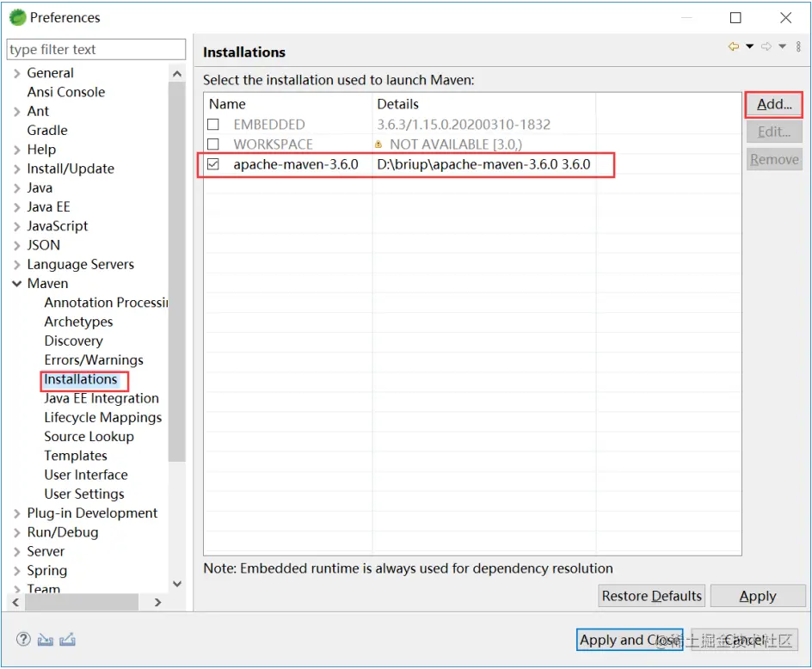Select the apache-maven-3.6.0 row name
The width and height of the screenshot is (812, 669).
pyautogui.click(x=296, y=164)
